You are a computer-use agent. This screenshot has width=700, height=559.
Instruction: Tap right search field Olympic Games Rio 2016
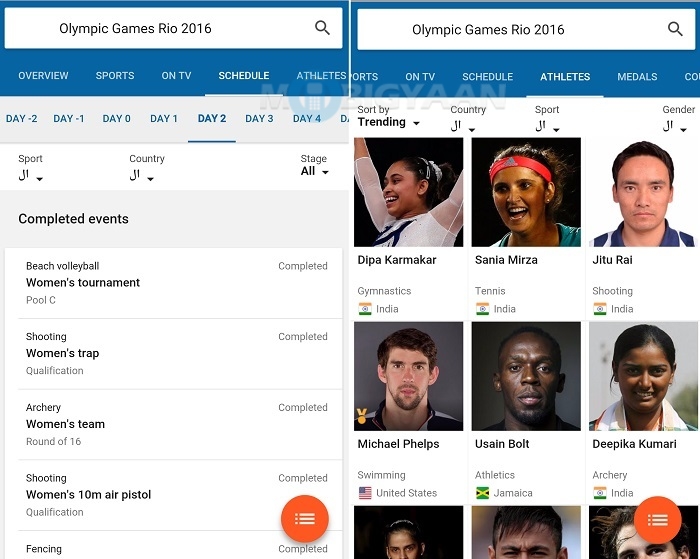526,29
